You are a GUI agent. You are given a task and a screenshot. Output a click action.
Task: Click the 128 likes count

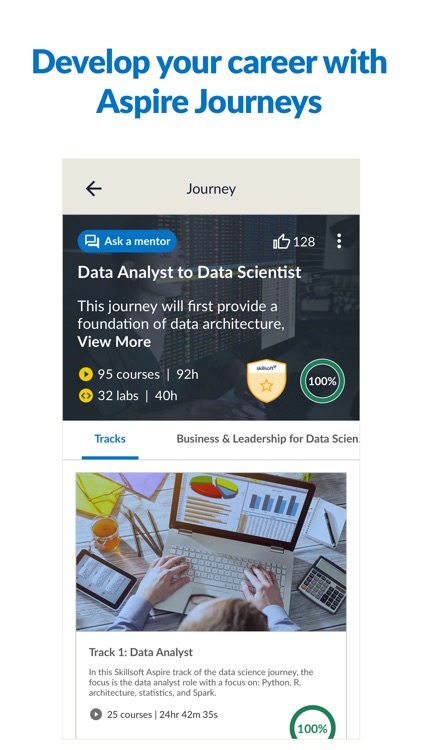304,242
